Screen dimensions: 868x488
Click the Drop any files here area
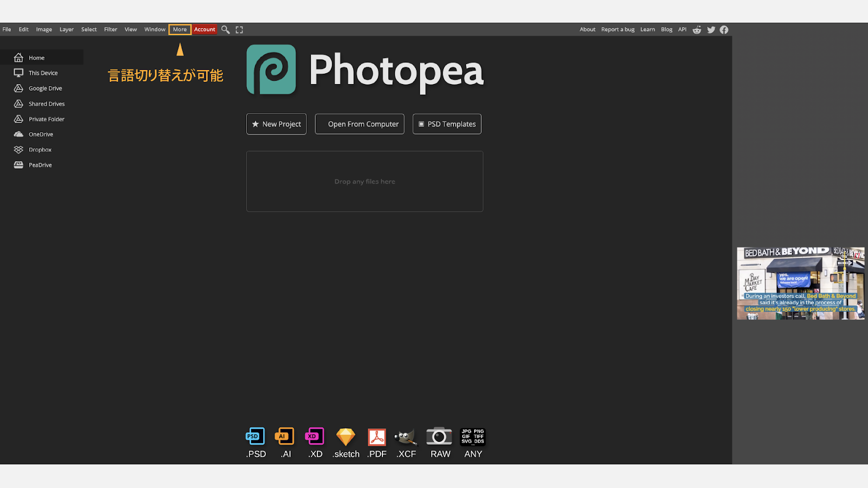[365, 182]
